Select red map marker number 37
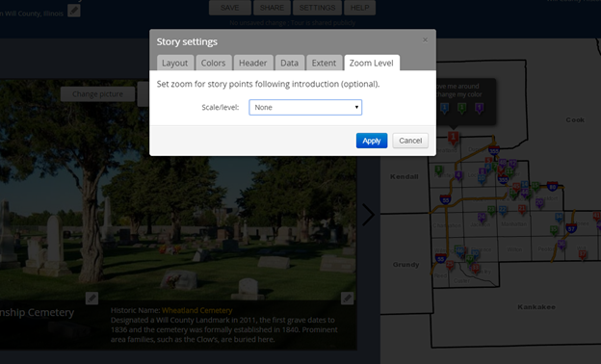 pyautogui.click(x=582, y=254)
